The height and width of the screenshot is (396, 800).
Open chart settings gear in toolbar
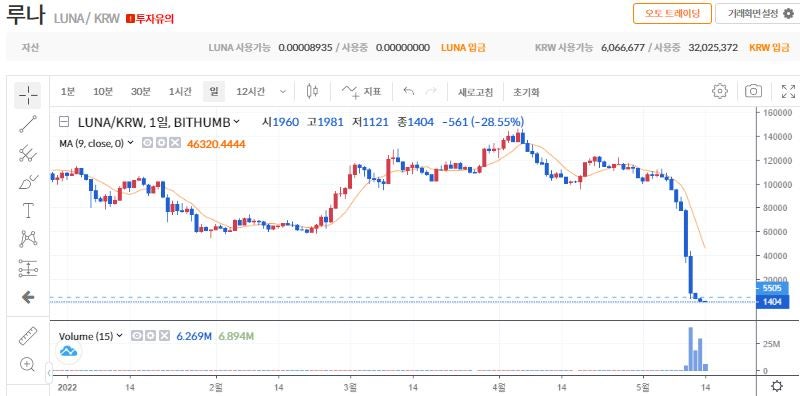coord(719,91)
